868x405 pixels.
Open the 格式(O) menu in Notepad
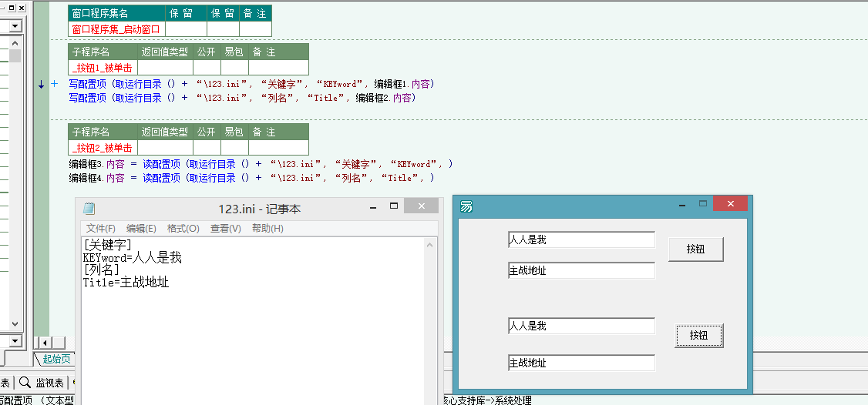coord(183,229)
